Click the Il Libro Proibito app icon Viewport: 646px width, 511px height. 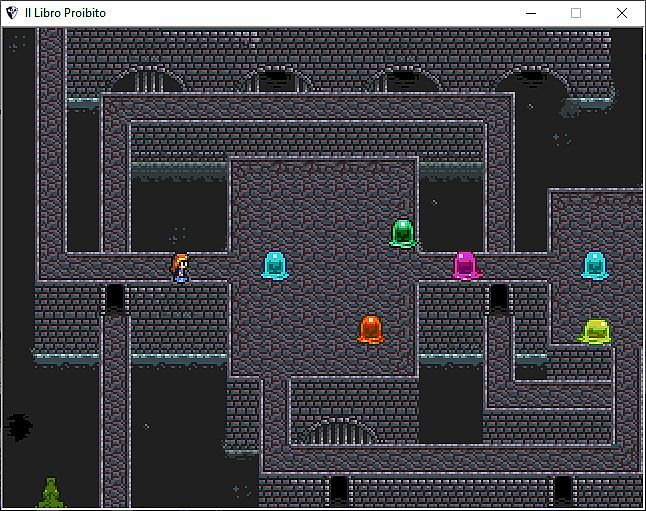12,13
